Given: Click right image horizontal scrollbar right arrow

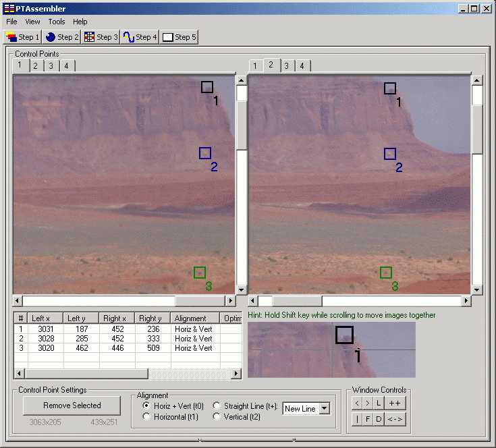Looking at the screenshot, I should (x=466, y=301).
